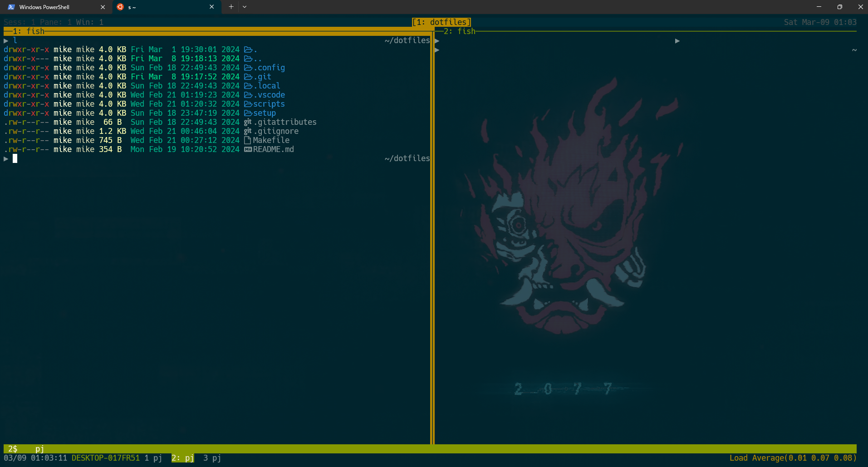Image resolution: width=868 pixels, height=467 pixels.
Task: Click the lower '~/dotfiles' right prompt
Action: 407,158
